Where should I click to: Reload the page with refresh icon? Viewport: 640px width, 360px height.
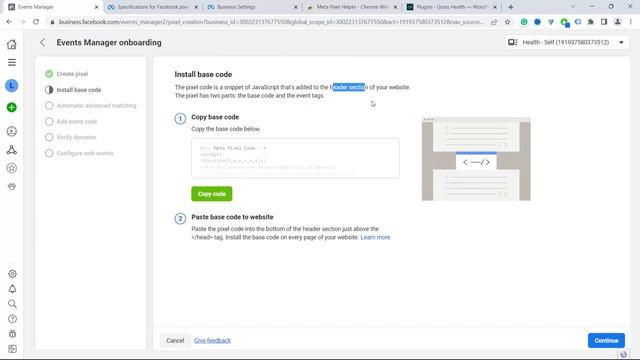36,22
